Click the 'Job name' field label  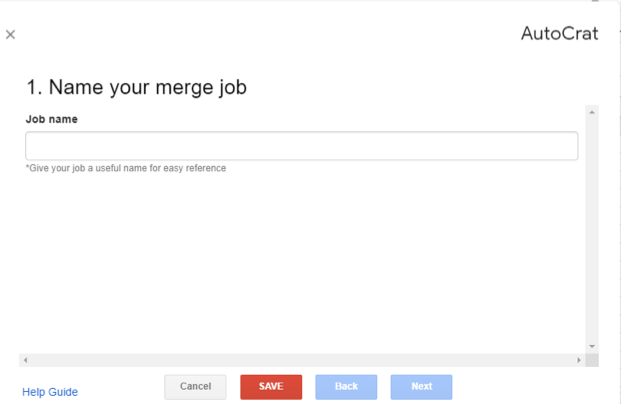(x=52, y=119)
